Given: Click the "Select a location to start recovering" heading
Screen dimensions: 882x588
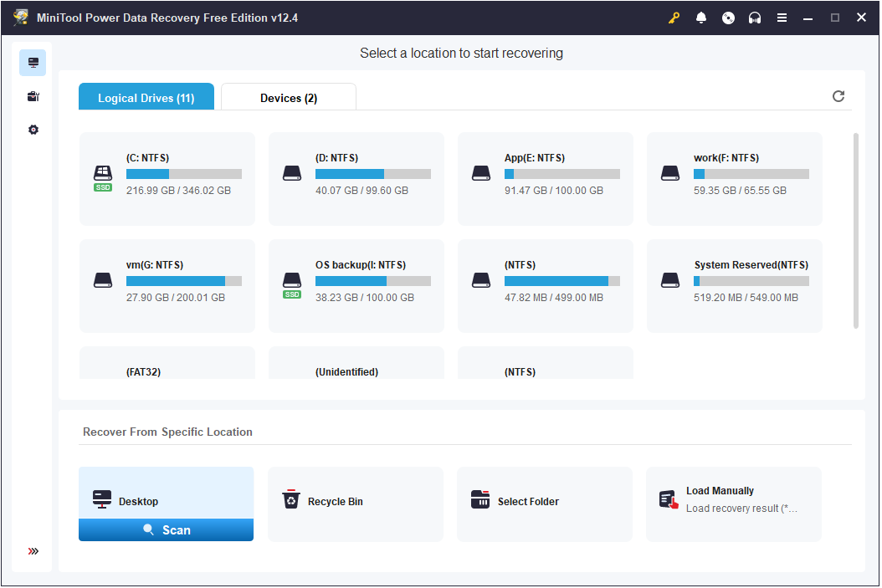Looking at the screenshot, I should pos(461,53).
